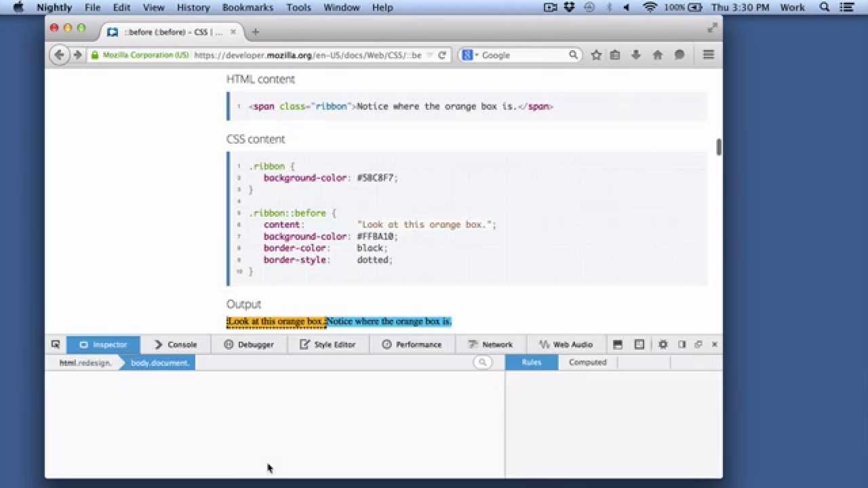Select body.document breadcrumb
Screen dimensions: 868x488
159,363
